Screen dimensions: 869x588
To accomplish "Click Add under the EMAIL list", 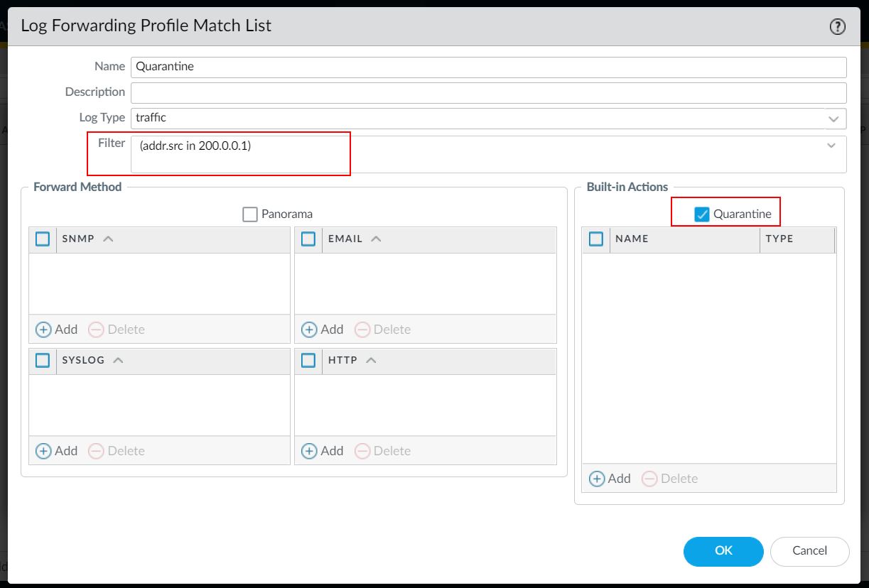I will point(323,330).
